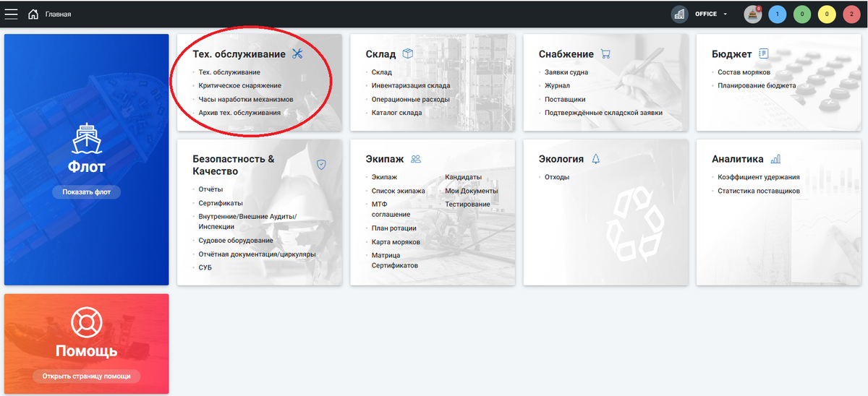Open the Состав моряков link

tap(744, 72)
